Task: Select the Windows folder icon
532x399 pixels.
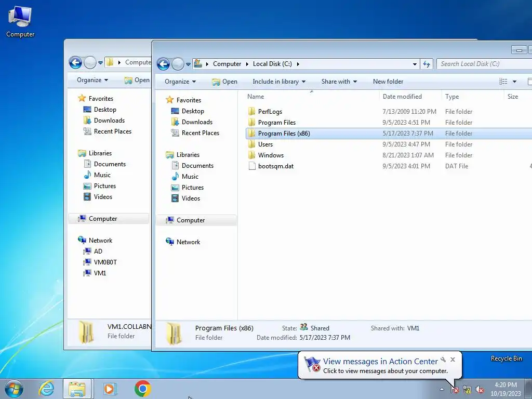Action: point(252,155)
